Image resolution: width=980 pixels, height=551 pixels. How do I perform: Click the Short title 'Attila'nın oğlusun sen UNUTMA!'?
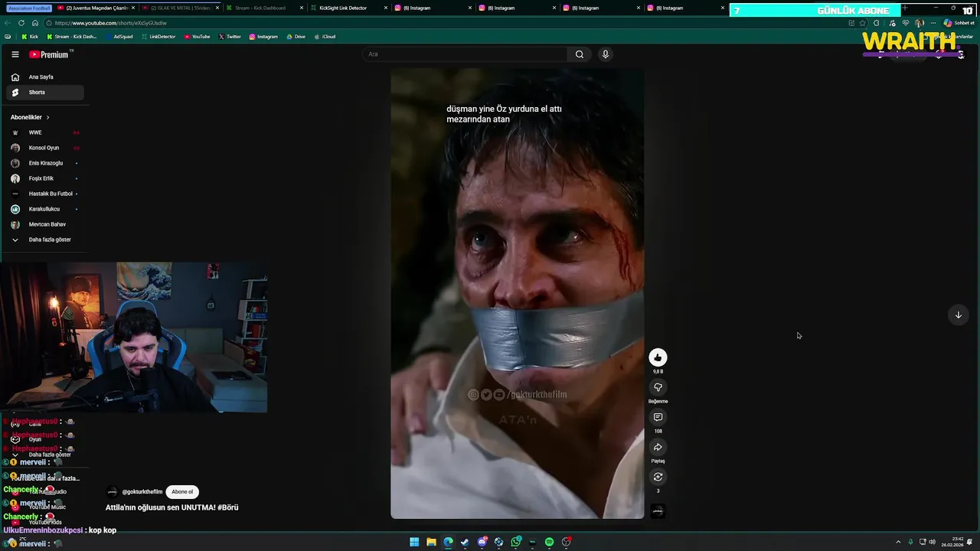171,507
